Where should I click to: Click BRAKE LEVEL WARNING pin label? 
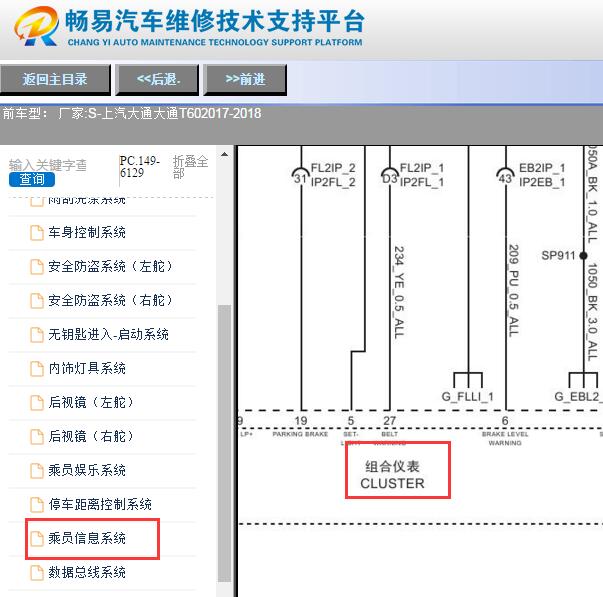point(505,439)
